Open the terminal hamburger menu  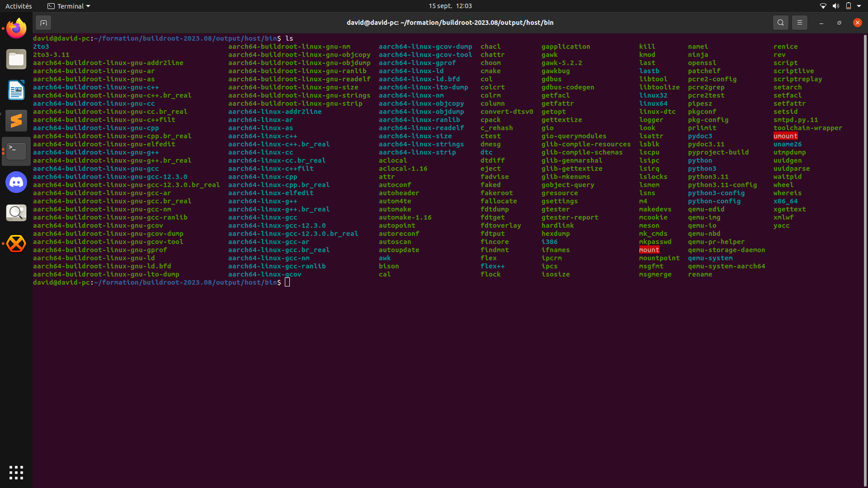pos(799,23)
